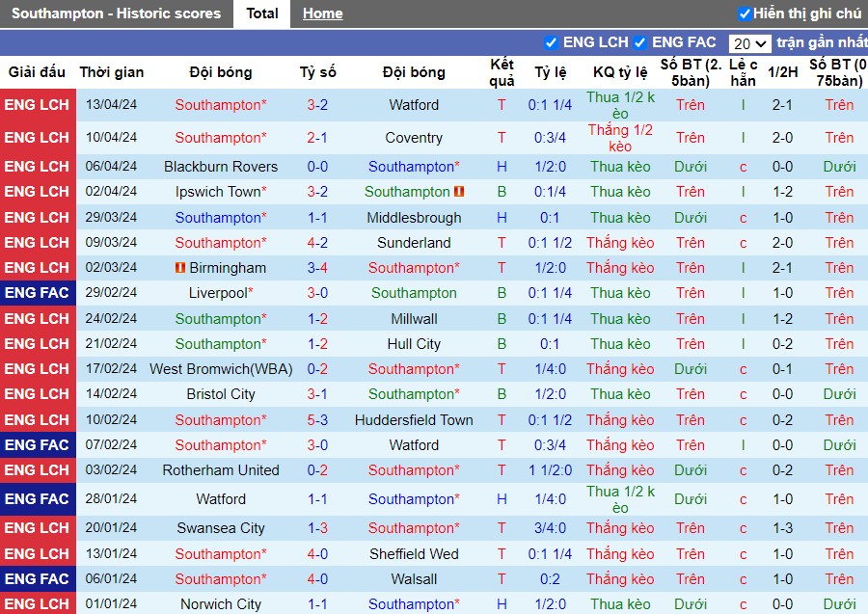The width and height of the screenshot is (868, 614).
Task: Click the Thời gian column header
Action: point(111,72)
